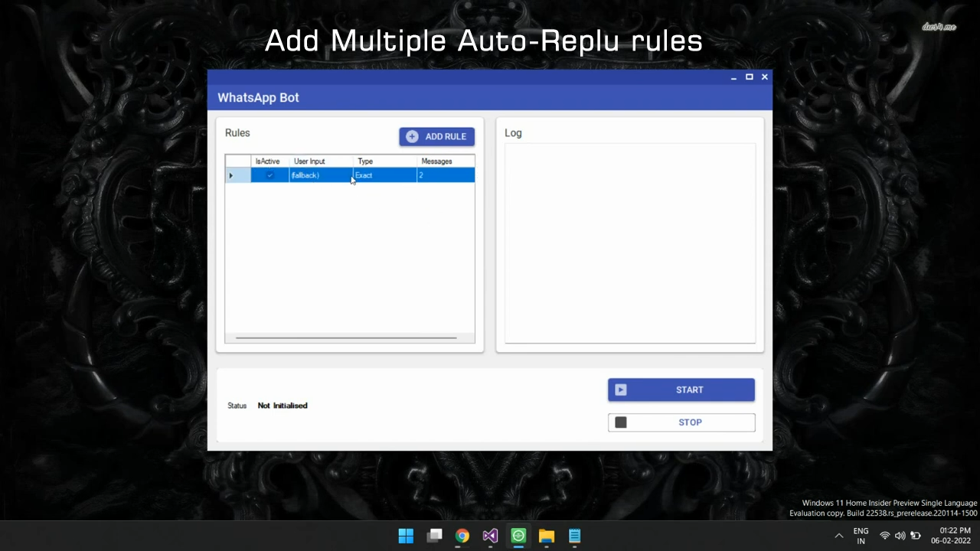Open File Explorer from the taskbar
This screenshot has width=980, height=551.
click(546, 536)
